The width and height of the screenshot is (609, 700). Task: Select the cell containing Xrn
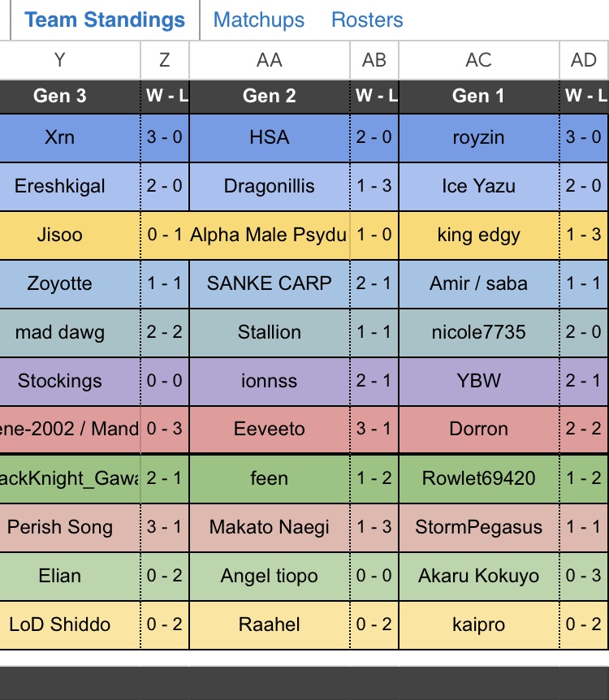pyautogui.click(x=59, y=137)
